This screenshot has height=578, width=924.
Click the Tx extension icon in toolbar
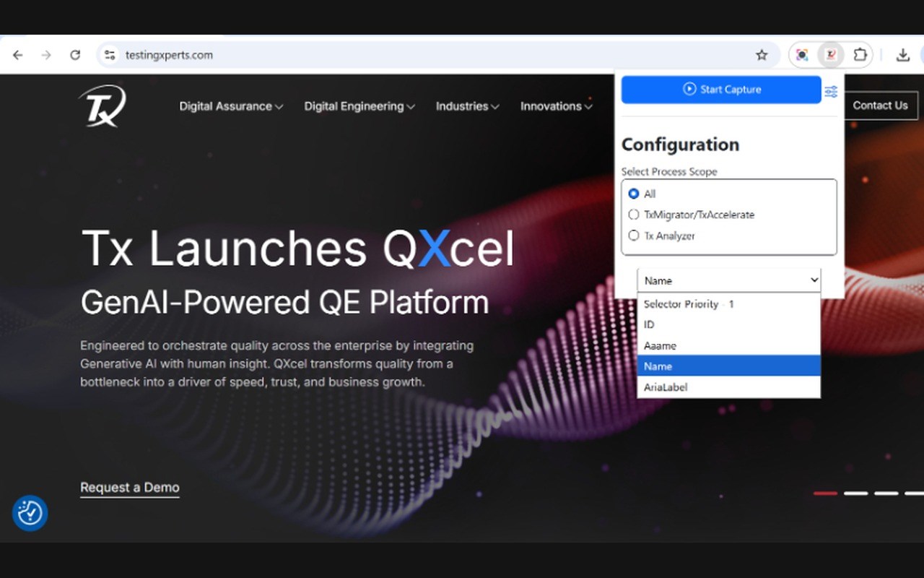tap(831, 55)
